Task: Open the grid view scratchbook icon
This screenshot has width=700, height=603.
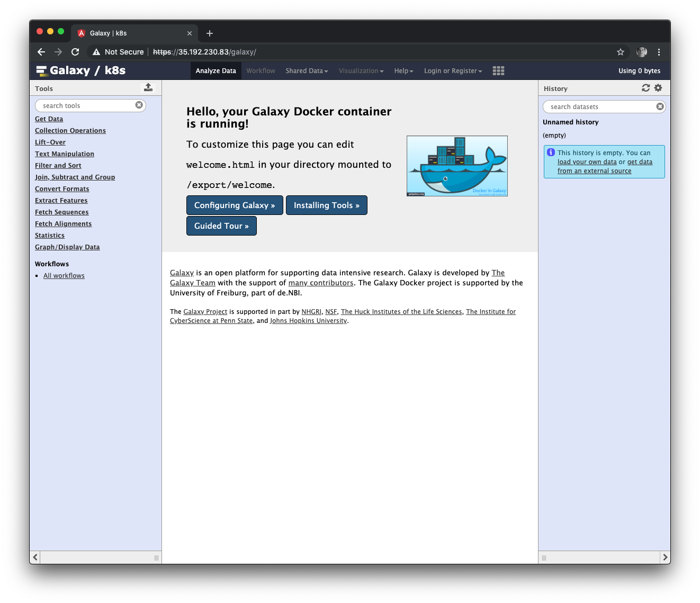Action: click(498, 71)
